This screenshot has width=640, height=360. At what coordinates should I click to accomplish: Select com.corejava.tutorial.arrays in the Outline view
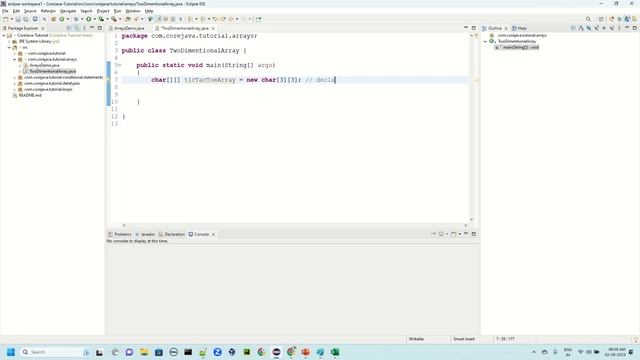tap(522, 36)
